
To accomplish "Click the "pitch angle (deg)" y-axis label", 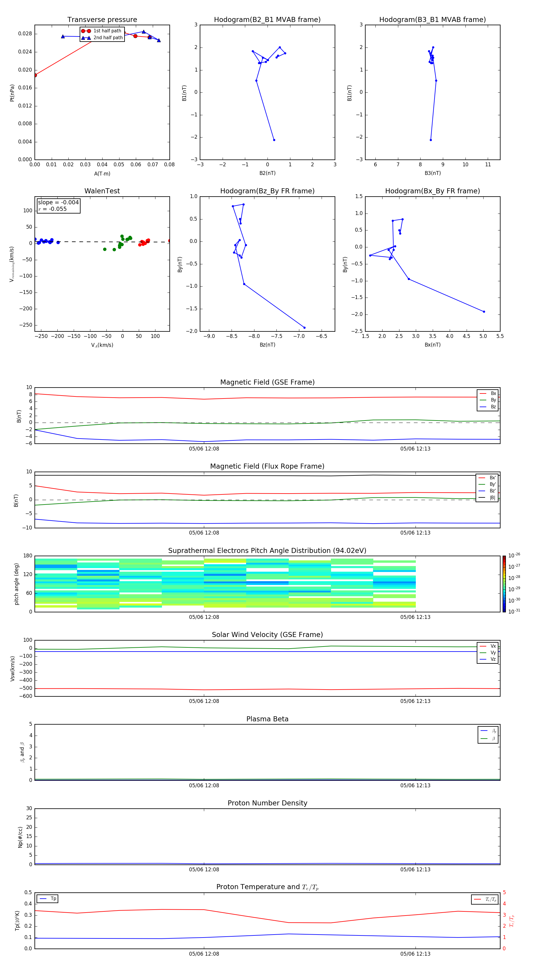I will coord(16,584).
